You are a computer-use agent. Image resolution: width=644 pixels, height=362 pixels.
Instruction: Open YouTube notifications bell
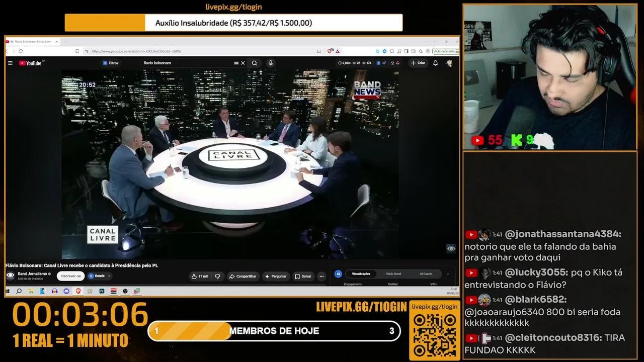click(x=435, y=63)
